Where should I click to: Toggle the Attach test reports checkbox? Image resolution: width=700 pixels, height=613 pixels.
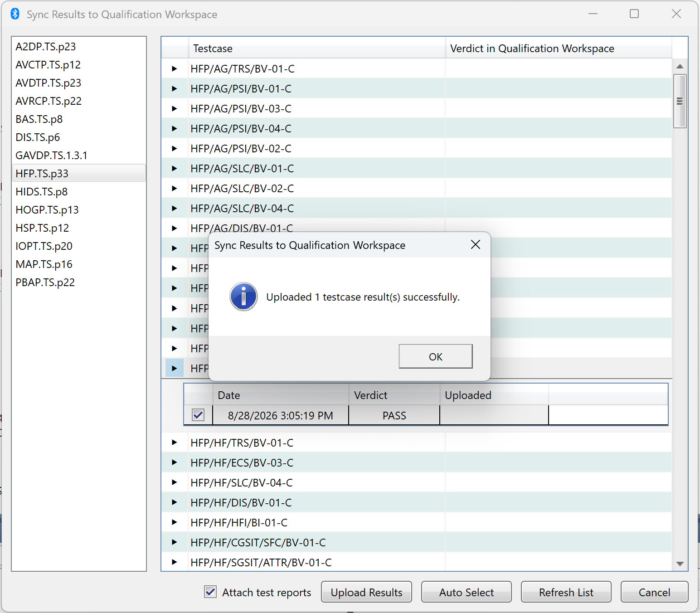pos(210,592)
